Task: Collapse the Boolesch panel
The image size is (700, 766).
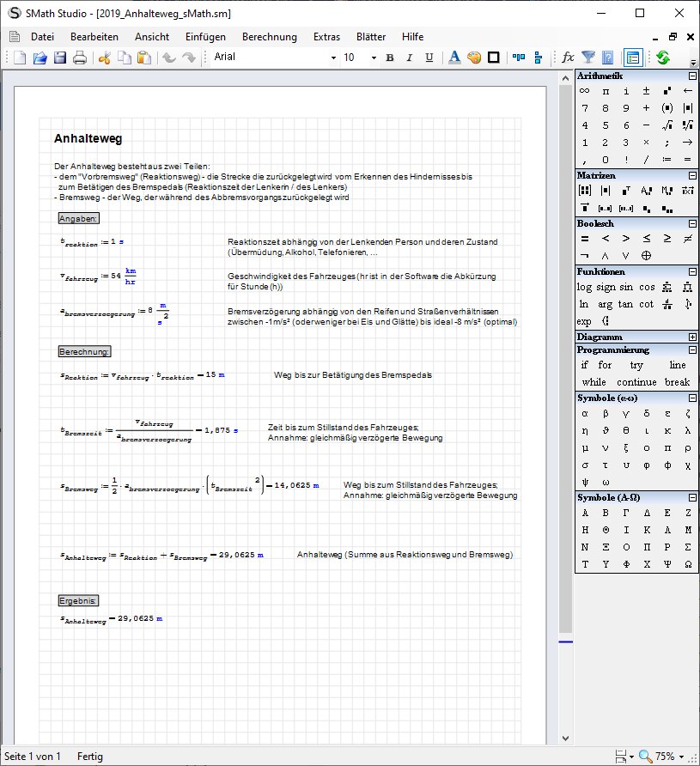Action: [x=692, y=223]
